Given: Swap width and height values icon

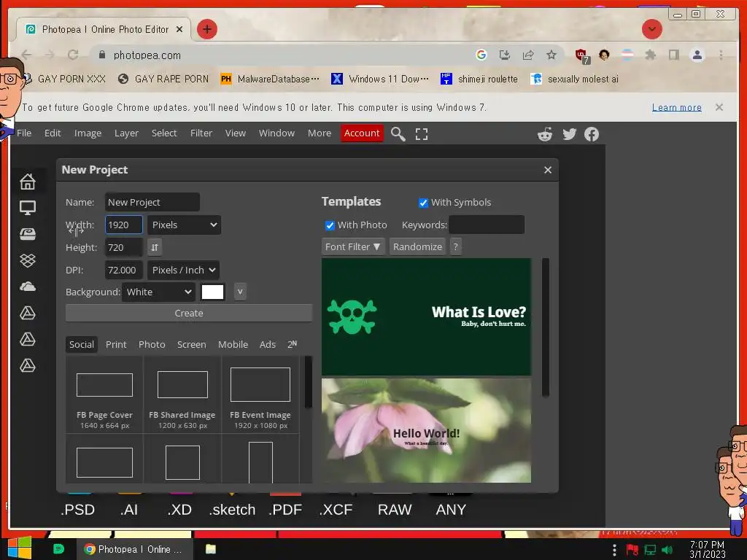Looking at the screenshot, I should tap(155, 247).
